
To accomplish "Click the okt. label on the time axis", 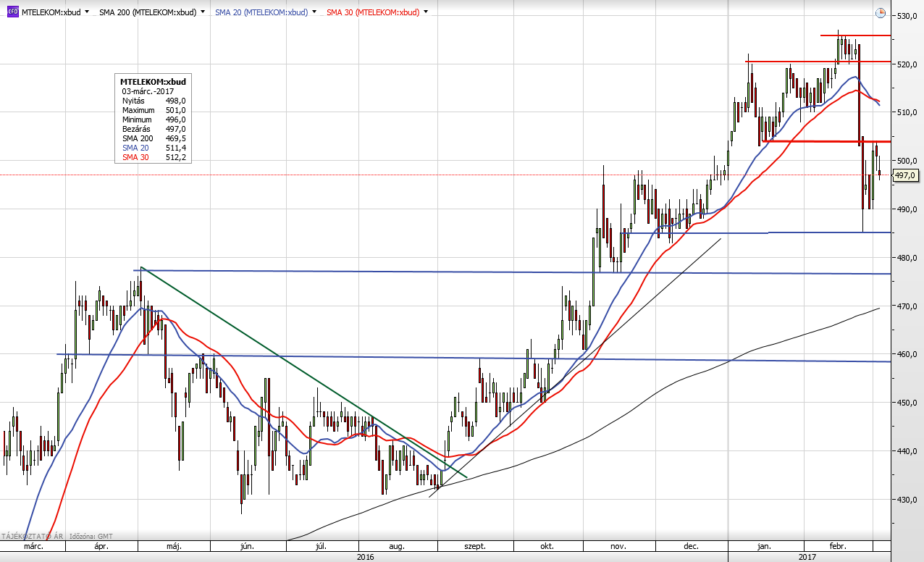I will (547, 547).
